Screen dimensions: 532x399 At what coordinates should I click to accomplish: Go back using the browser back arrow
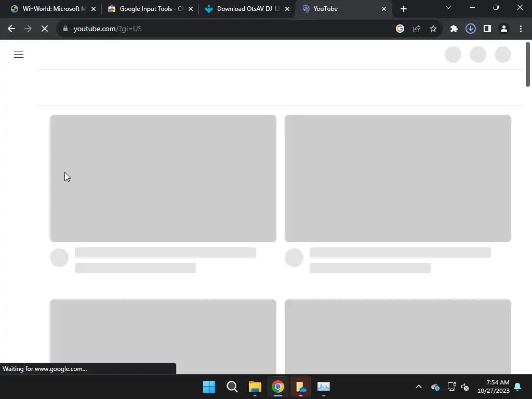click(11, 29)
